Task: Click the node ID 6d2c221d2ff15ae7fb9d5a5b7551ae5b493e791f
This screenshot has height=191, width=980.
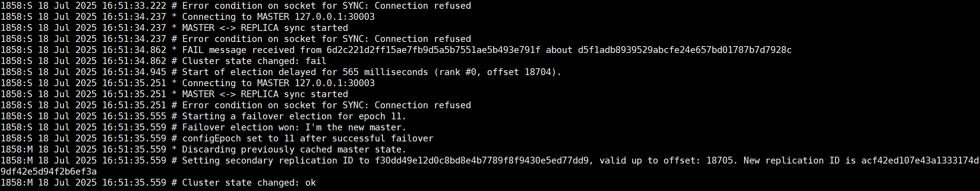Action: pyautogui.click(x=433, y=50)
